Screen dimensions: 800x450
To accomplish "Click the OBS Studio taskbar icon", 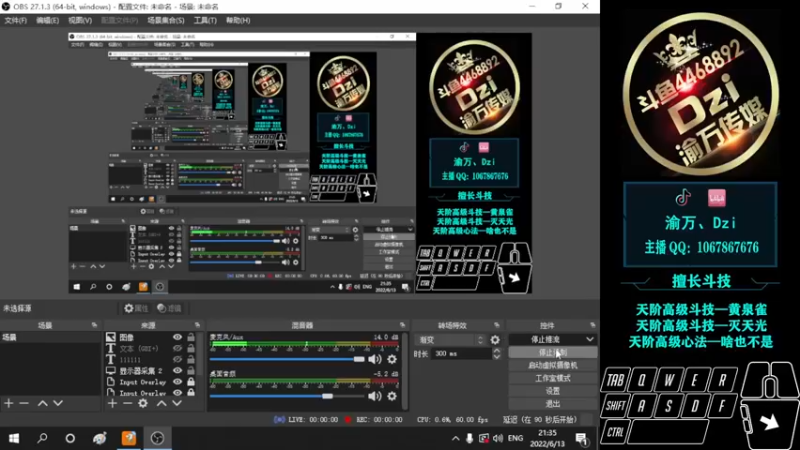I will point(157,438).
